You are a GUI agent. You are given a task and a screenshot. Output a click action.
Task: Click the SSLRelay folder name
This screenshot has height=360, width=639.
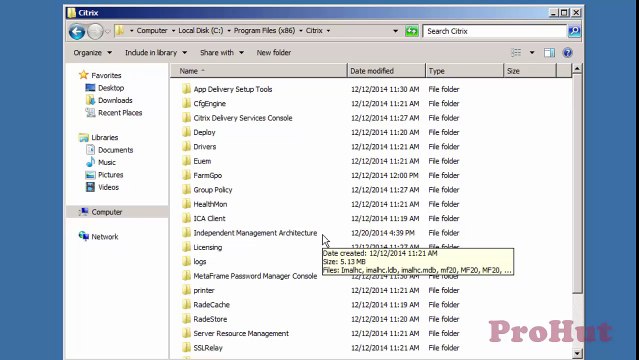[x=208, y=348]
